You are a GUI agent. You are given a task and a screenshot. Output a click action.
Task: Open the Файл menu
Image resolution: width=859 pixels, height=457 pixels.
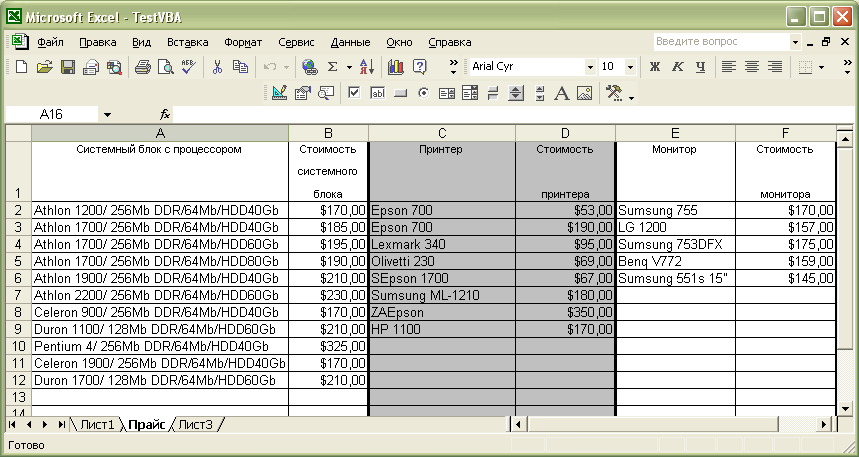(x=50, y=42)
